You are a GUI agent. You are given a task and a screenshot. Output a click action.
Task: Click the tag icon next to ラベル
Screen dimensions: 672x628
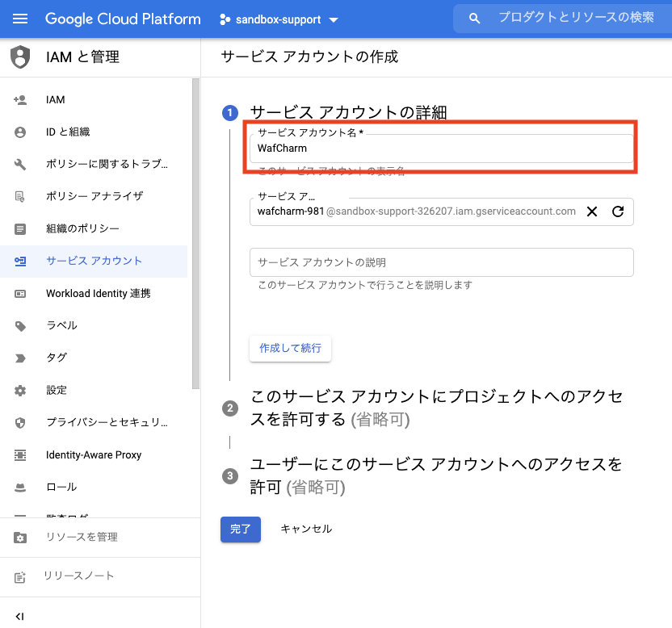pos(20,326)
